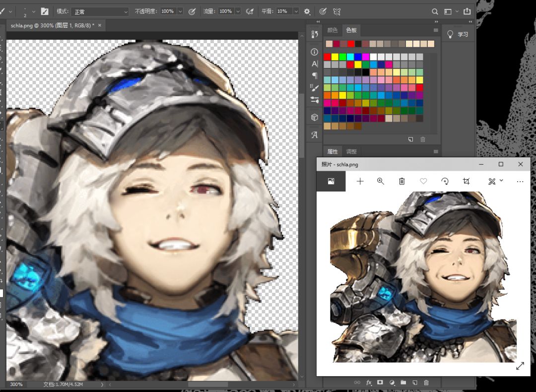Viewport: 536px width, 392px height.
Task: Toggle butterfly symmetry paint option
Action: (336, 11)
